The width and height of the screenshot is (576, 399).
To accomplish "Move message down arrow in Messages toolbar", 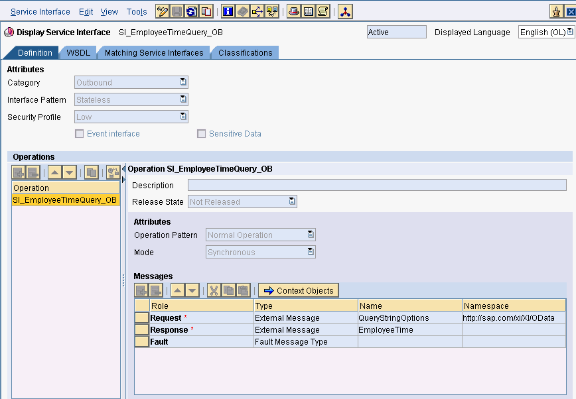I will [192, 291].
